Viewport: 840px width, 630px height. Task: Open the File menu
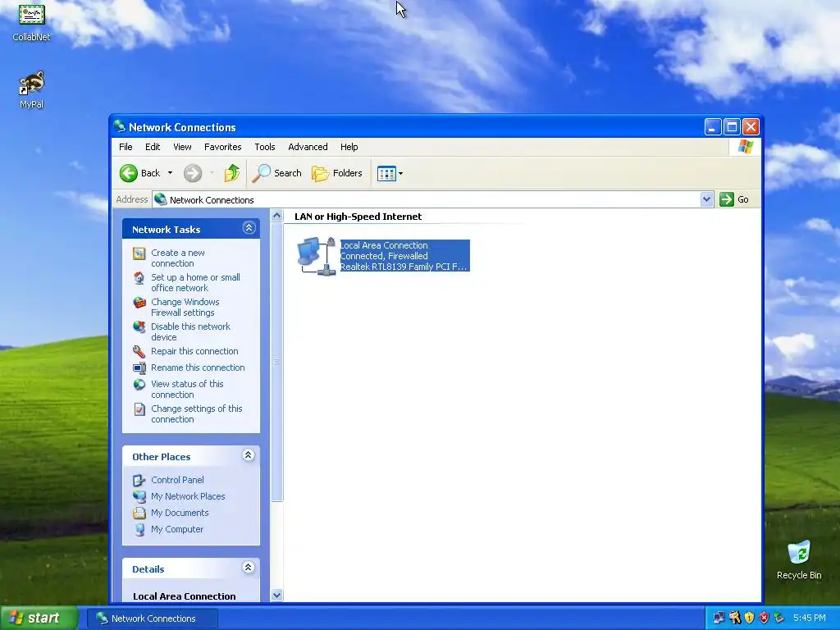point(126,147)
